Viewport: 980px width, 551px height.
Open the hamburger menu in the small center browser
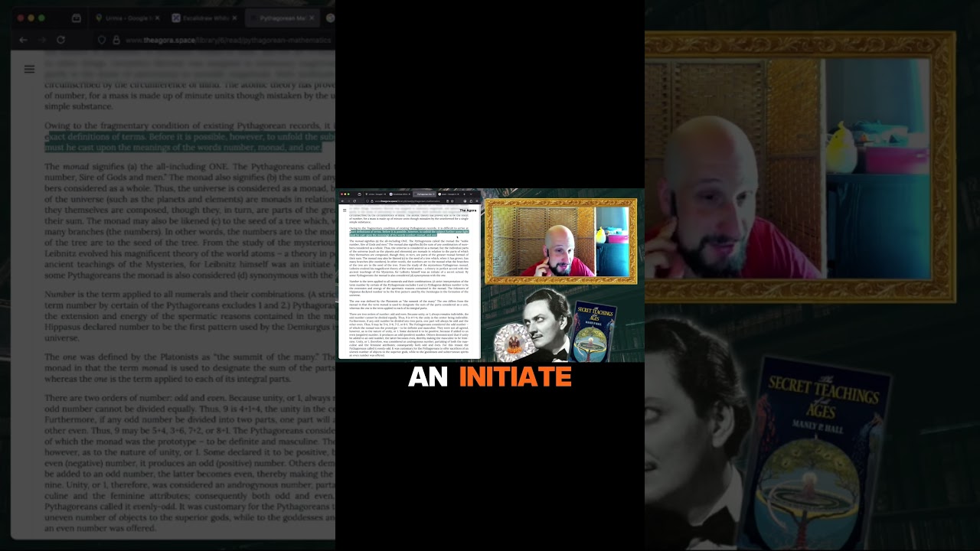coord(345,210)
